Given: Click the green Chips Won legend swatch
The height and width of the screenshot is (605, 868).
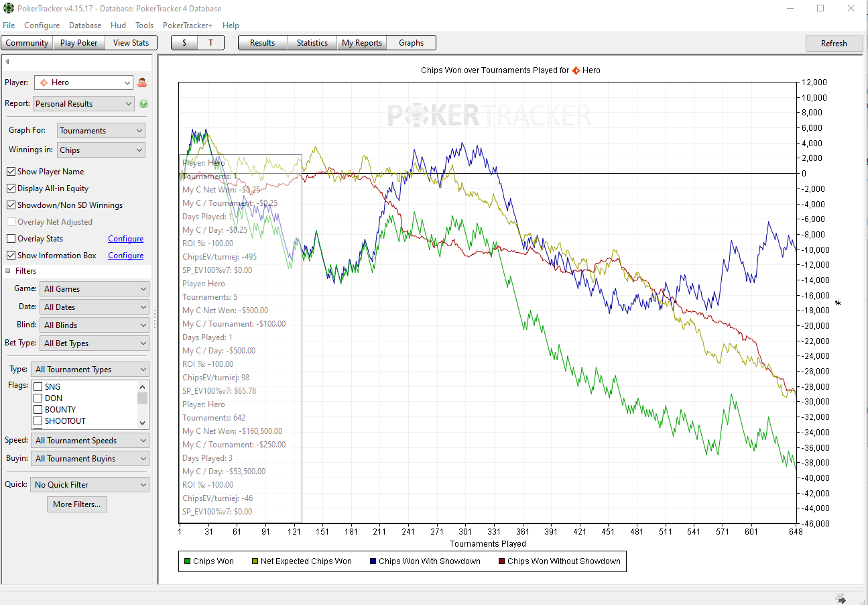Looking at the screenshot, I should click(188, 561).
